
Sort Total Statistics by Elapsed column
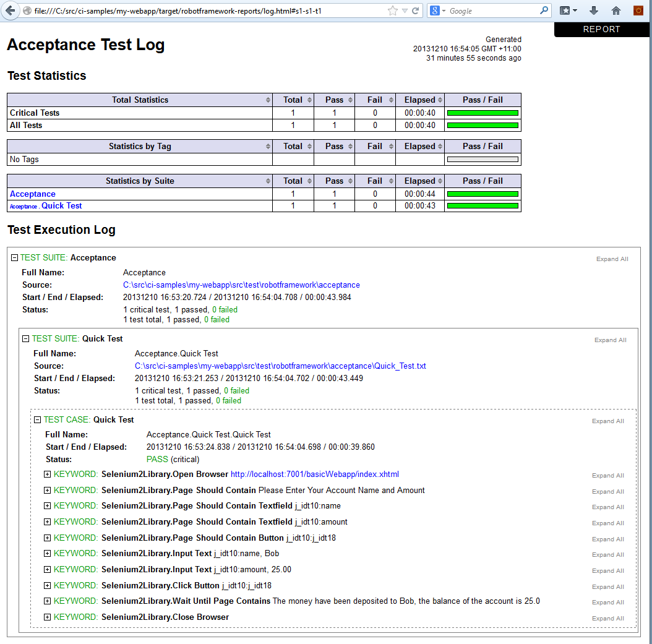[x=420, y=100]
